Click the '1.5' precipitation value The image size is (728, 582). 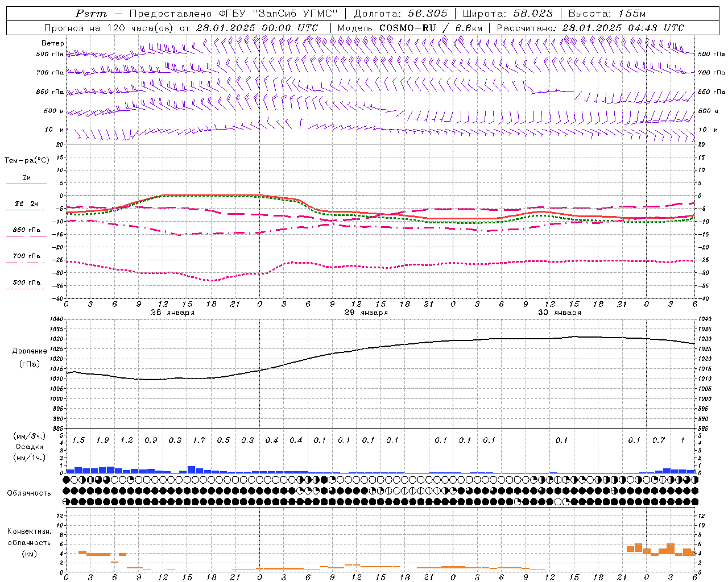point(78,440)
